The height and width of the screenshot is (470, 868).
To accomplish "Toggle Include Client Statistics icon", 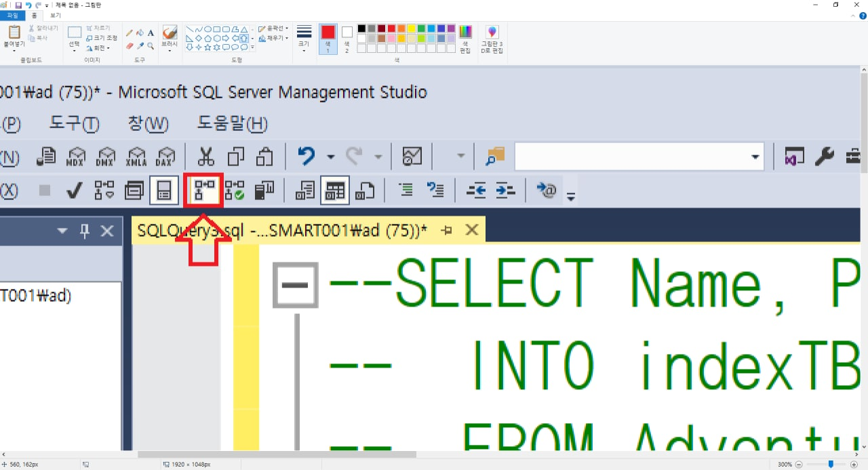I will tap(264, 191).
